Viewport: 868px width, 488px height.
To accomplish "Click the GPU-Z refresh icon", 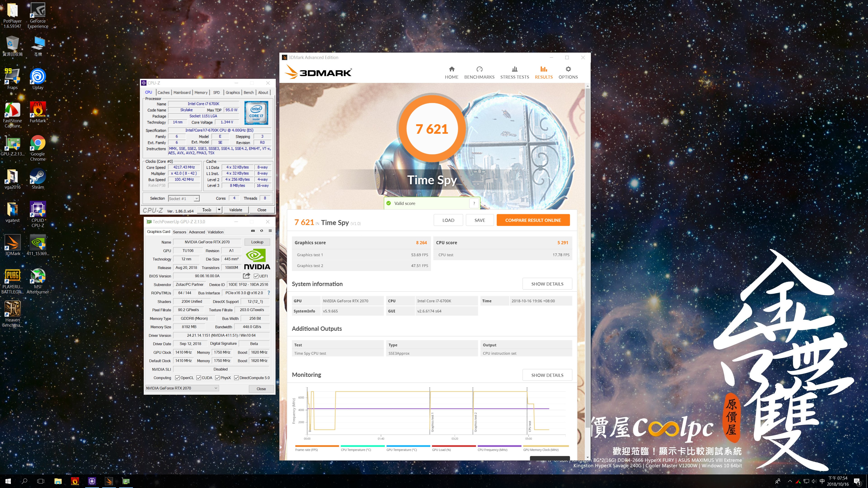I will [x=262, y=231].
